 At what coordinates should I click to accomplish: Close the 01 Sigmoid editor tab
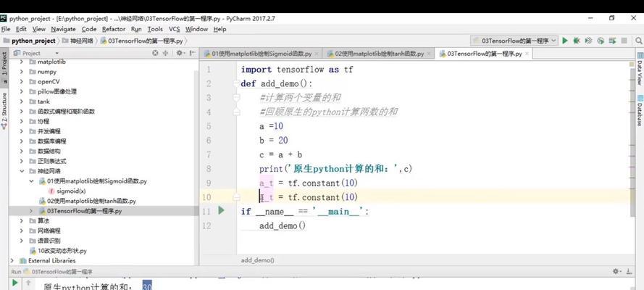(x=317, y=54)
